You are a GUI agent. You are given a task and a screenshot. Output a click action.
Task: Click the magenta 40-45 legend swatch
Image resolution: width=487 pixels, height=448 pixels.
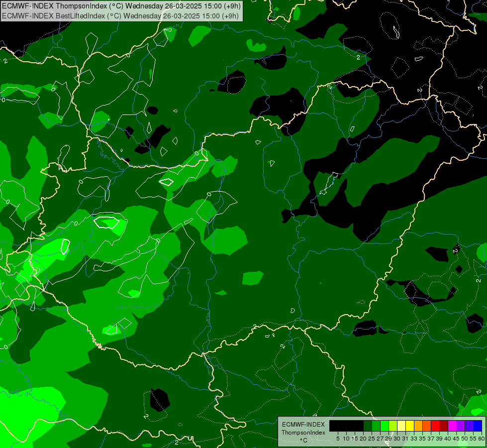[x=452, y=426]
